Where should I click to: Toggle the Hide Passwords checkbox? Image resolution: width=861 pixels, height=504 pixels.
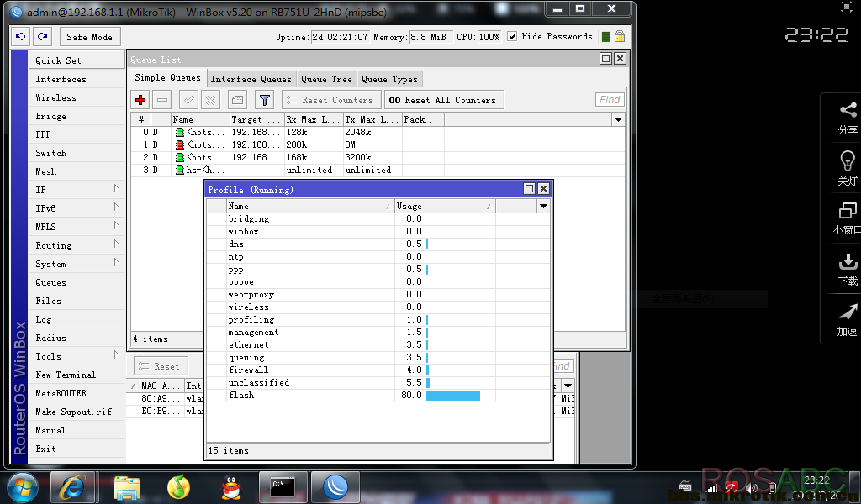click(512, 37)
